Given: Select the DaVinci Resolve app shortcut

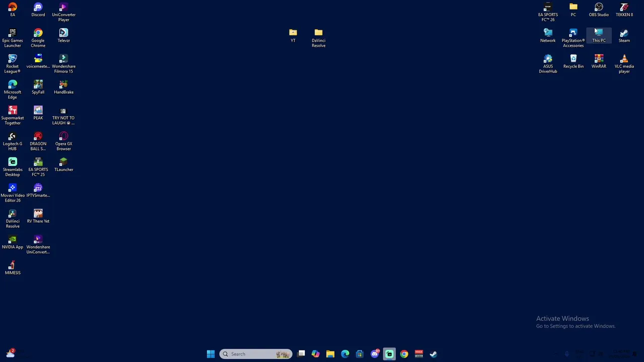Looking at the screenshot, I should [13, 219].
